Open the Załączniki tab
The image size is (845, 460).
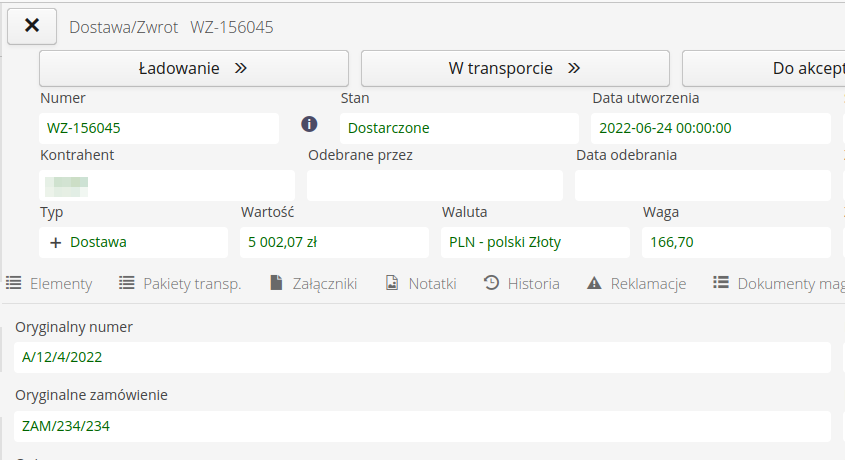(313, 283)
